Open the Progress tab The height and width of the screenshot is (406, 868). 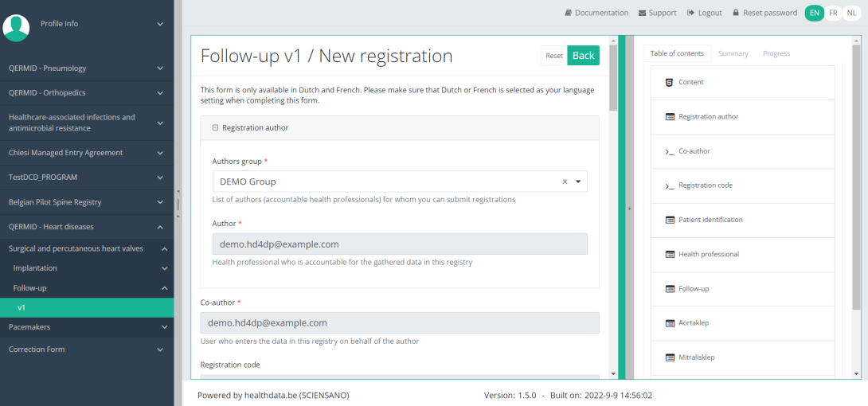[776, 53]
